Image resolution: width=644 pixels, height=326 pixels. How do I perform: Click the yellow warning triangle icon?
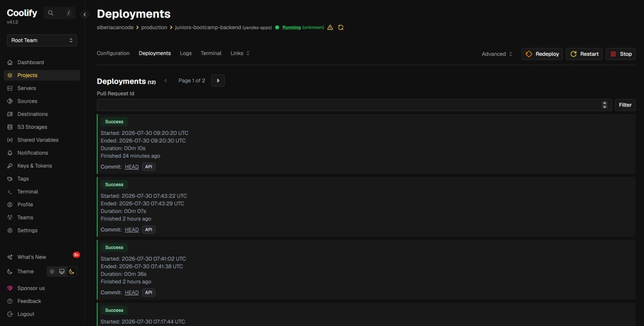[330, 28]
